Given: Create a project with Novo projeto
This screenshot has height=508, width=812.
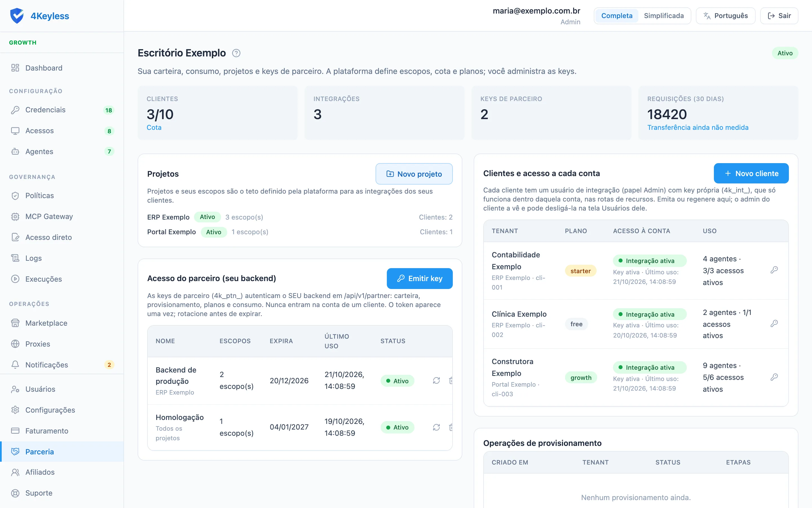Looking at the screenshot, I should coord(414,174).
